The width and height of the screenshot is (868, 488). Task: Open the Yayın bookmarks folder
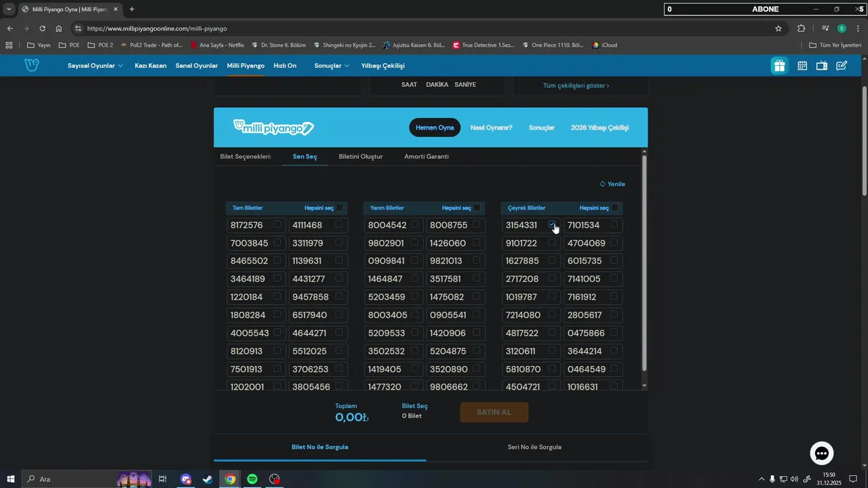[39, 45]
